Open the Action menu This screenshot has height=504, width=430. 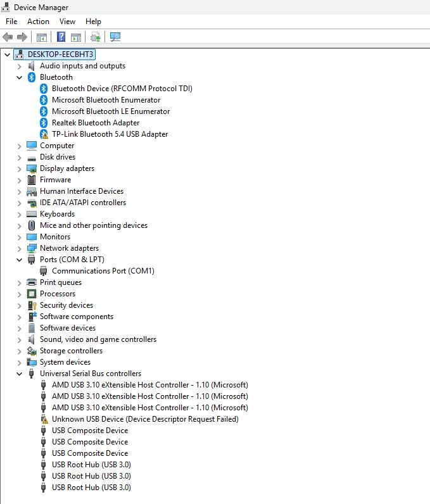coord(38,22)
